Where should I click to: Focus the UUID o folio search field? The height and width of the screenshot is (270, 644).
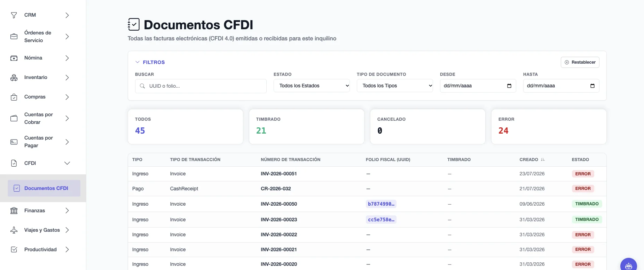click(201, 86)
